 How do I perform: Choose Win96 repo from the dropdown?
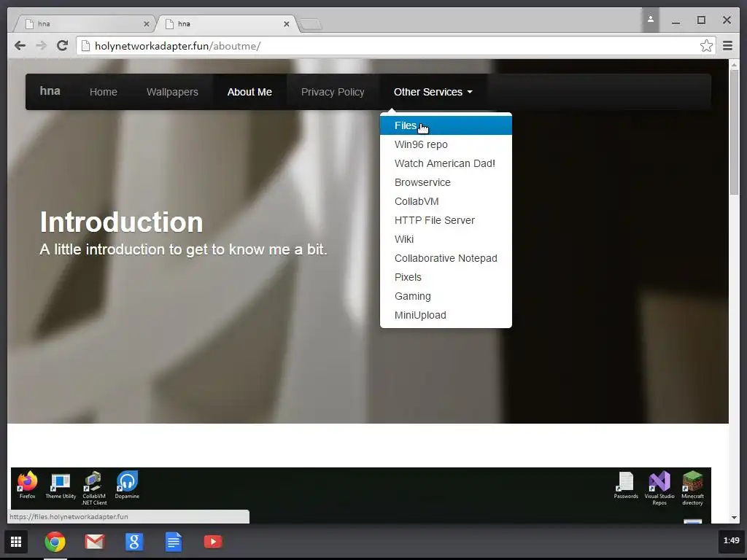[x=446, y=144]
